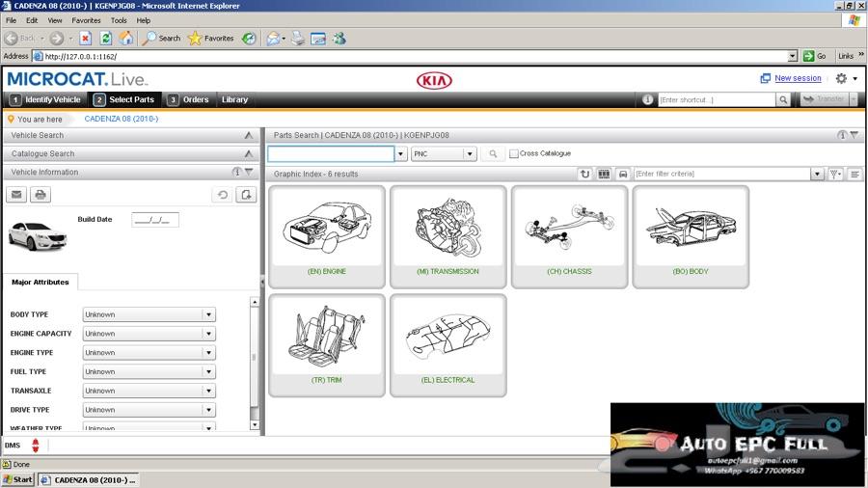868x488 pixels.
Task: Open the filter criteria dropdown arrow
Action: [817, 174]
